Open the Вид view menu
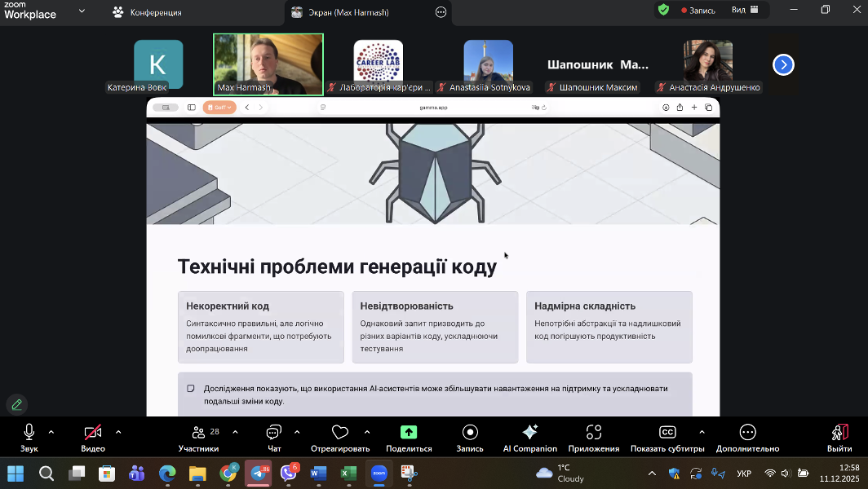The width and height of the screenshot is (868, 489). click(744, 10)
